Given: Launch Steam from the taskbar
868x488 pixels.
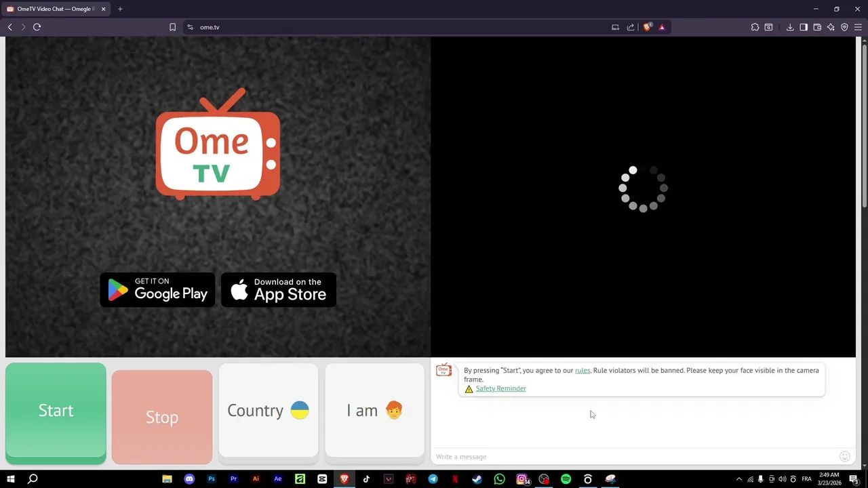Looking at the screenshot, I should pyautogui.click(x=477, y=479).
